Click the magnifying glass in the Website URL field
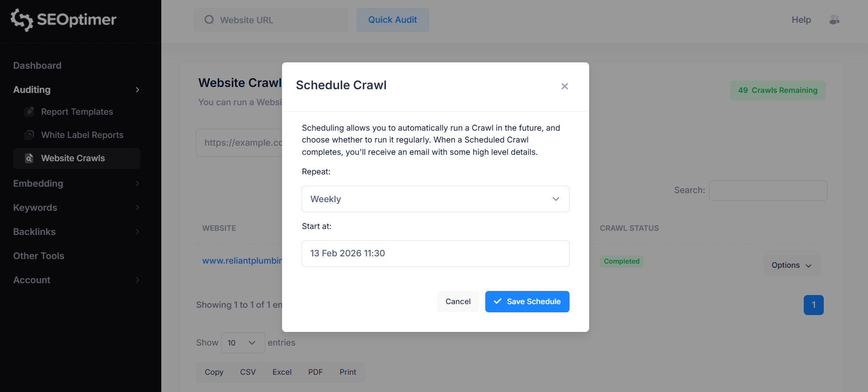Screen dimensions: 868x392 209,20
